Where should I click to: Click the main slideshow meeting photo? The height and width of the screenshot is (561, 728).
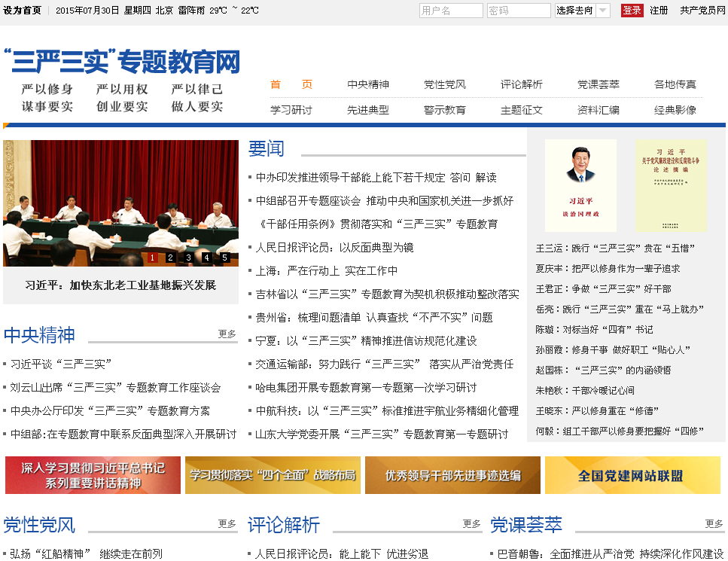(x=120, y=200)
